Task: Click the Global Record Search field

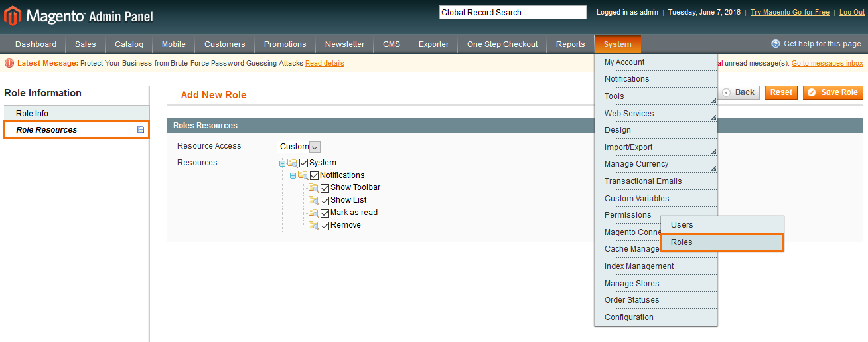Action: (x=513, y=13)
